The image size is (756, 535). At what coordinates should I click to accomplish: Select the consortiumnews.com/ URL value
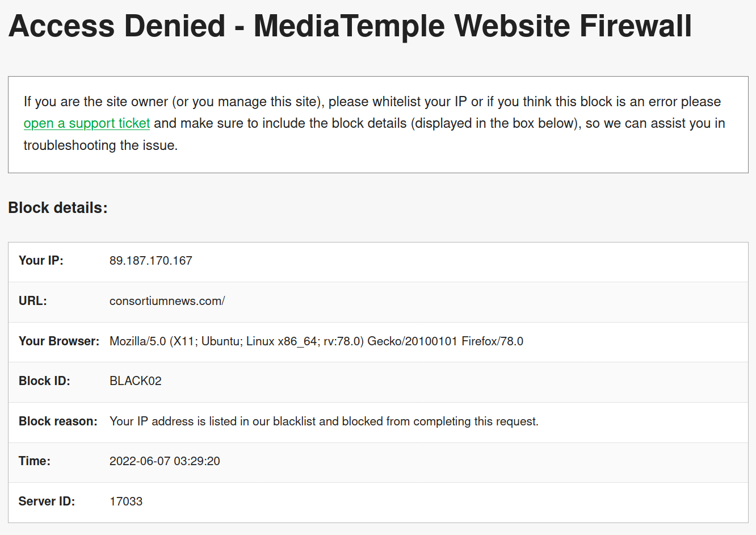click(x=167, y=301)
